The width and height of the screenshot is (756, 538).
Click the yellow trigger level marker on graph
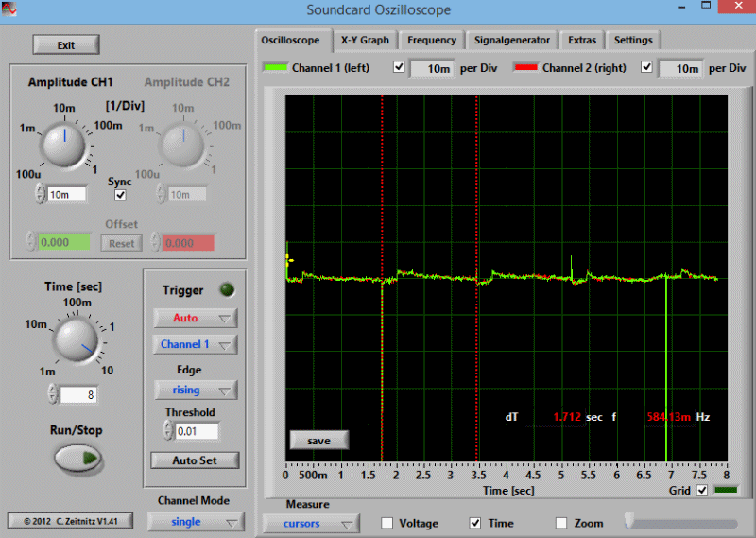point(289,261)
